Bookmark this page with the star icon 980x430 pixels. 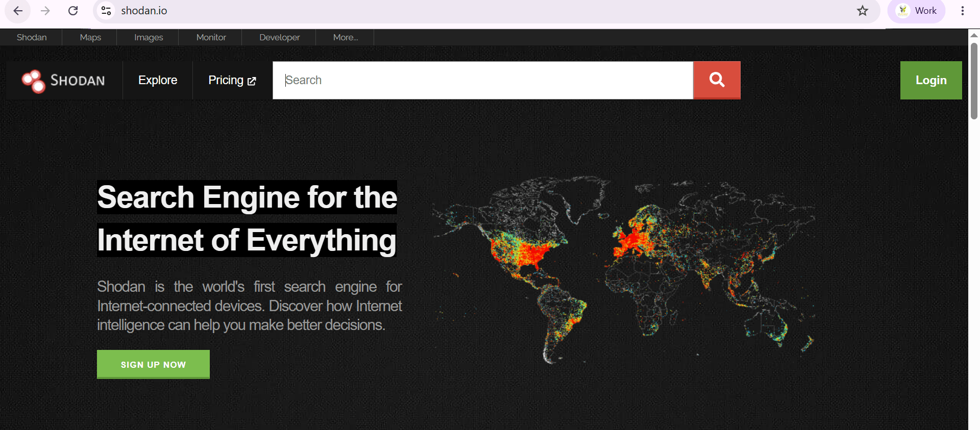pyautogui.click(x=863, y=11)
